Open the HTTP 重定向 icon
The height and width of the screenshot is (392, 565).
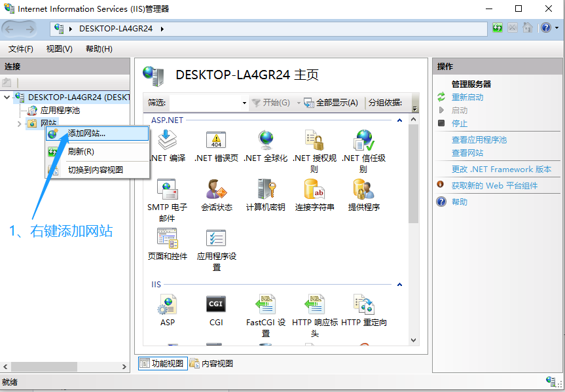[363, 305]
